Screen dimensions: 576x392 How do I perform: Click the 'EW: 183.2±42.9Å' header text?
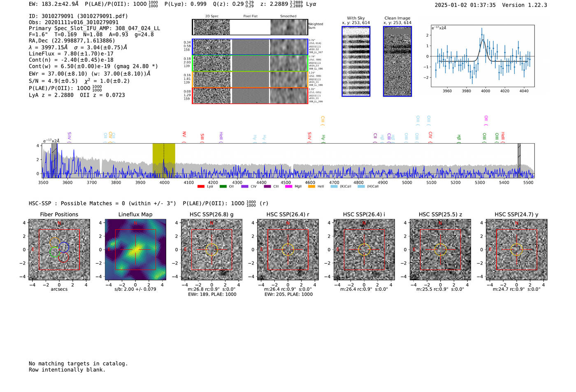point(53,4)
